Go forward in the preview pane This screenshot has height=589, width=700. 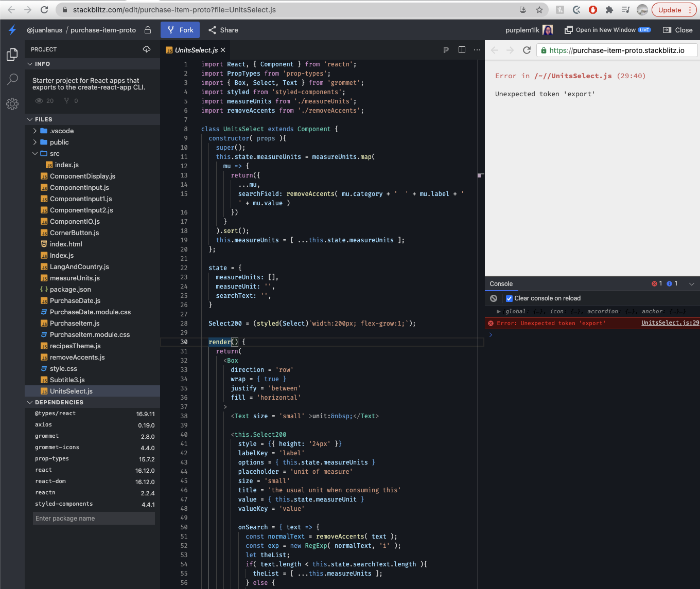point(510,50)
